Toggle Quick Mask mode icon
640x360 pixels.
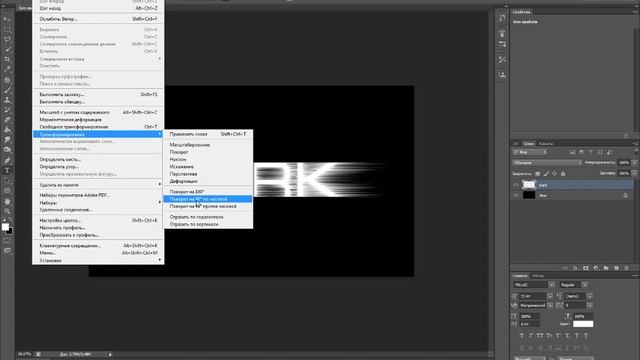point(7,240)
